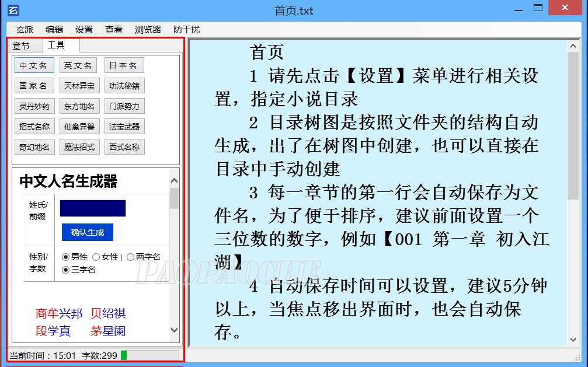Click the 法宝武器 button
Screen dimensions: 588x367
pos(124,127)
